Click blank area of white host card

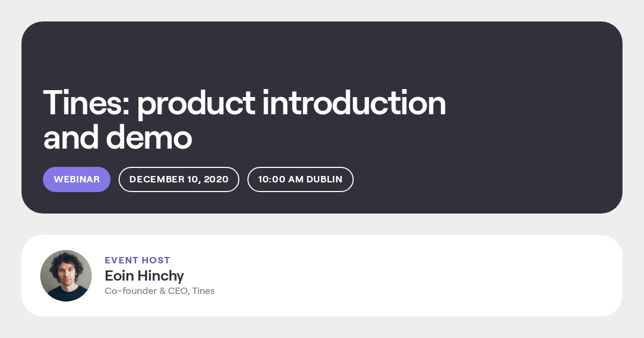[x=429, y=276]
